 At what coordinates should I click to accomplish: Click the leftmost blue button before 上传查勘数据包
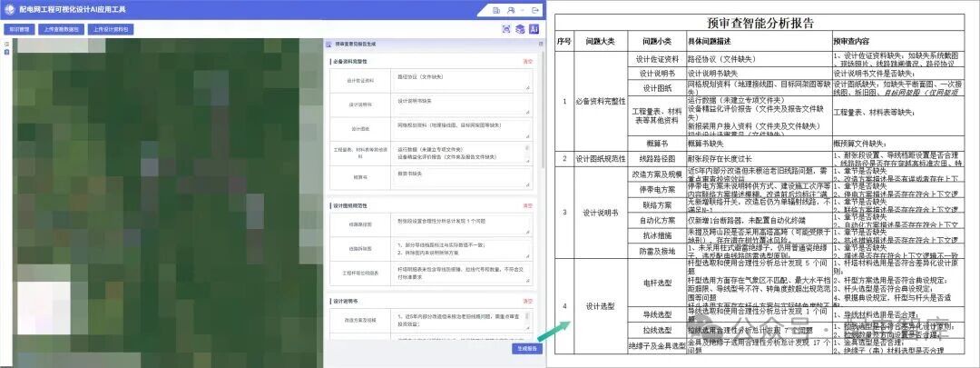tap(17, 29)
